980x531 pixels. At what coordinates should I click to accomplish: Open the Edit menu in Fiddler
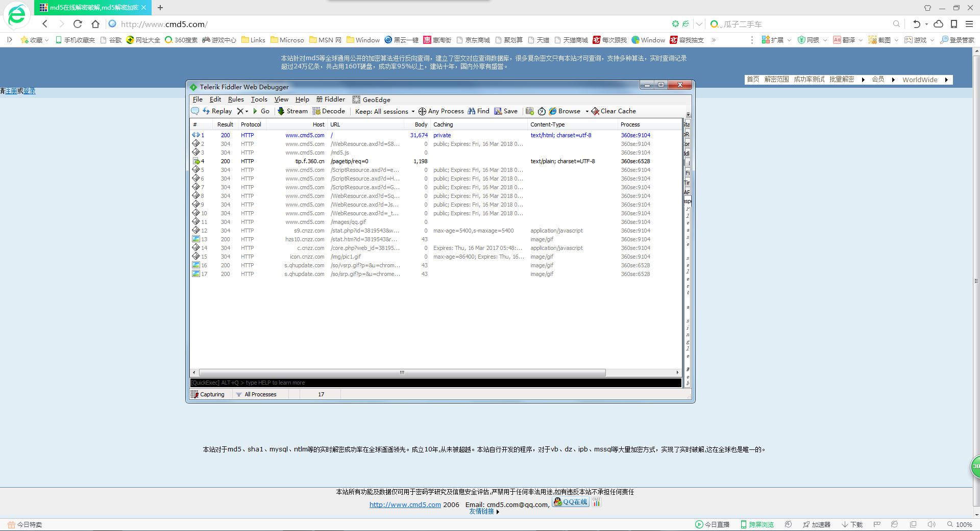click(x=215, y=99)
